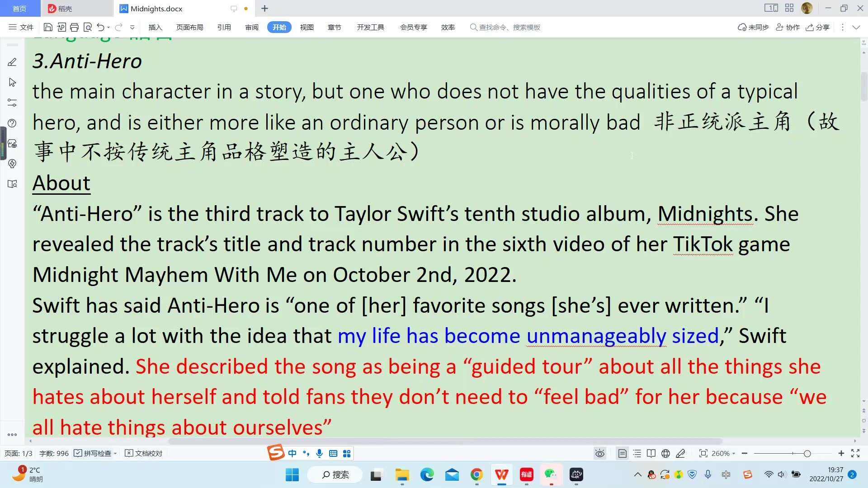The width and height of the screenshot is (868, 488).
Task: Open Windows Start menu
Action: click(292, 475)
